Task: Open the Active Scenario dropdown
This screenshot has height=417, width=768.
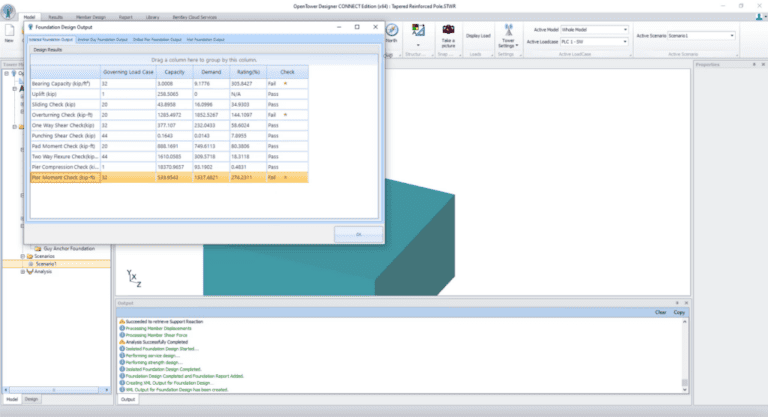Action: click(x=732, y=36)
